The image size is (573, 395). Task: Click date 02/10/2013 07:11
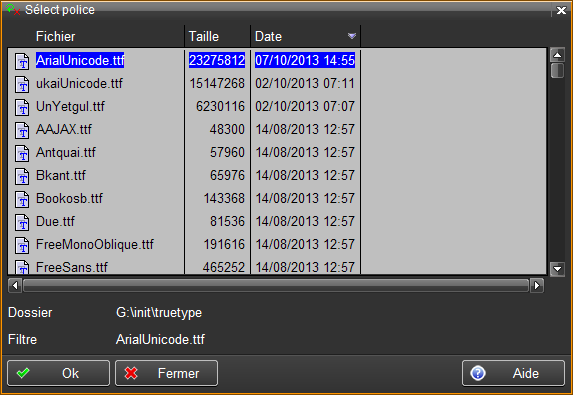point(305,83)
